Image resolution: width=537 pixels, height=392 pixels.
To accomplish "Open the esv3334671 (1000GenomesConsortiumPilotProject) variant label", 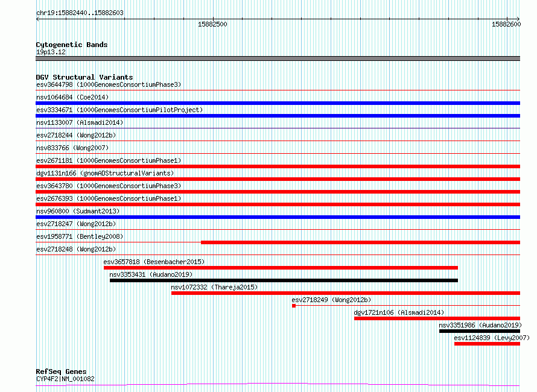I will click(119, 110).
